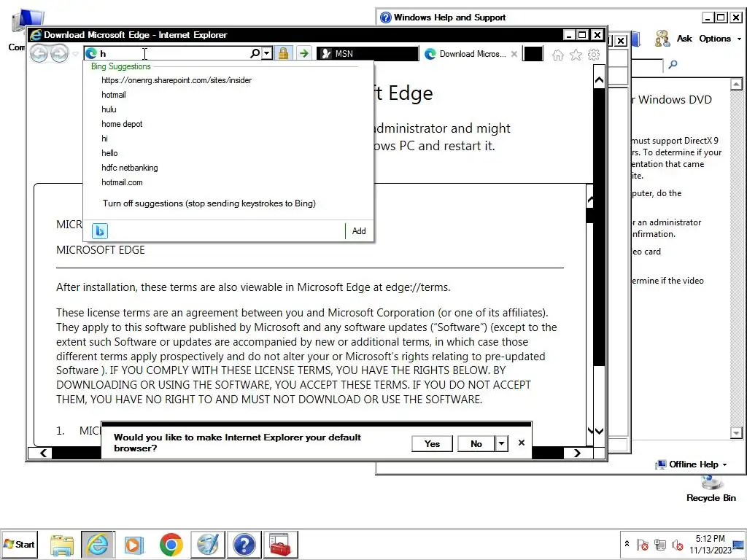Open Offline Help dropdown in Help window
The width and height of the screenshot is (747, 560).
[692, 464]
